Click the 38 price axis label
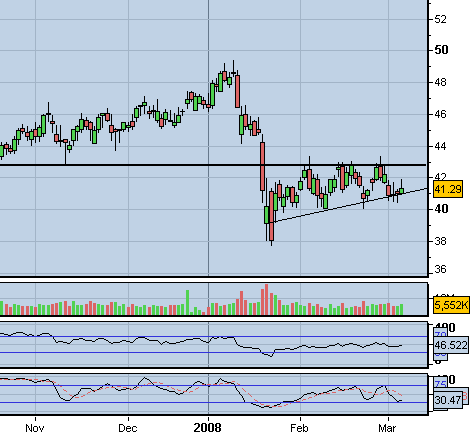 (440, 241)
